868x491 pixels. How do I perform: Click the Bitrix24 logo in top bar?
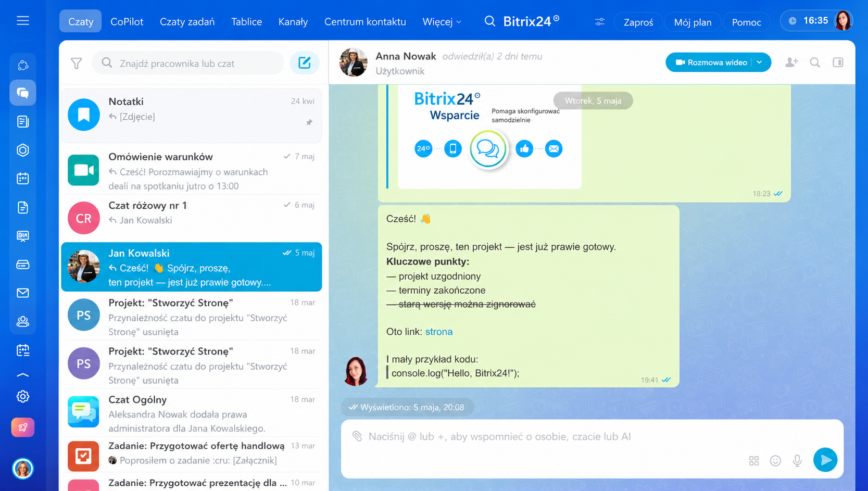(531, 21)
